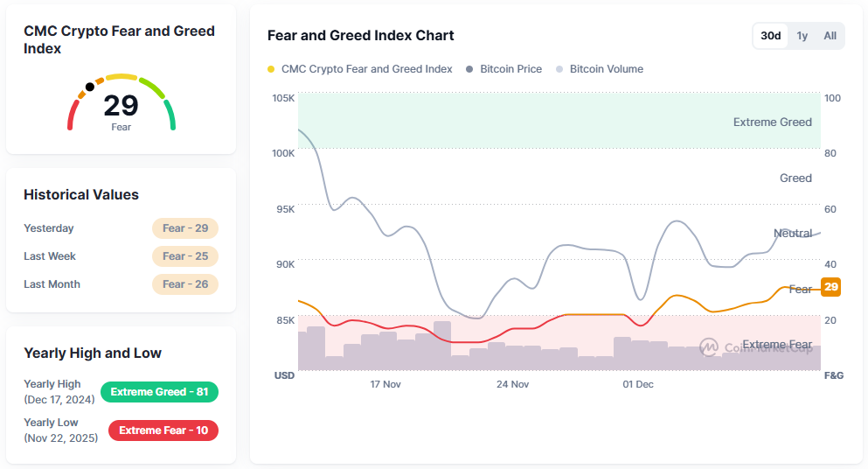The height and width of the screenshot is (469, 868).
Task: Click the Extreme Fear - 10 yearly low badge
Action: pos(163,430)
